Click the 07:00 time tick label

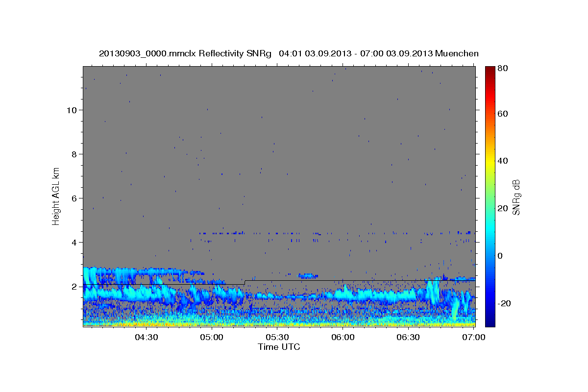(474, 337)
